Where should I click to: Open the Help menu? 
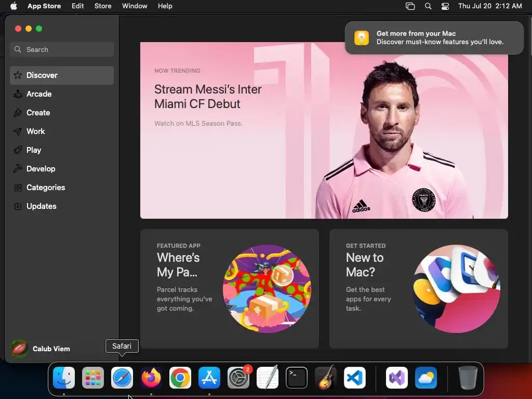165,6
